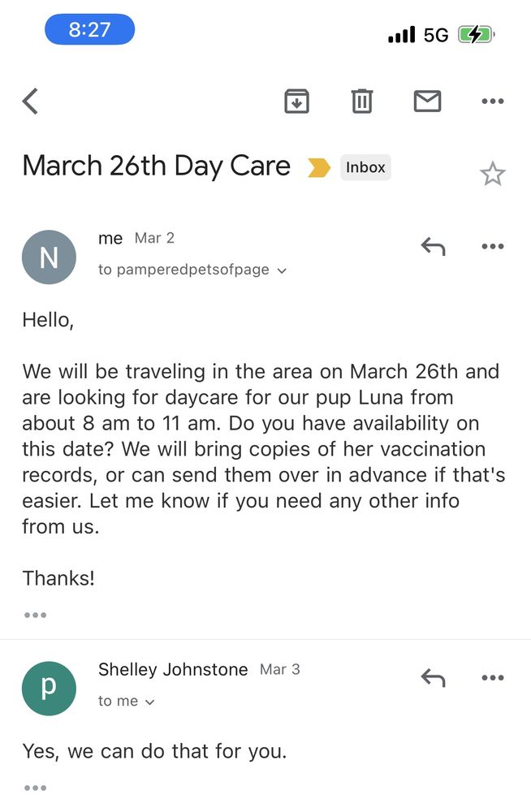
Task: Open the top toolbar more options menu
Action: (492, 101)
